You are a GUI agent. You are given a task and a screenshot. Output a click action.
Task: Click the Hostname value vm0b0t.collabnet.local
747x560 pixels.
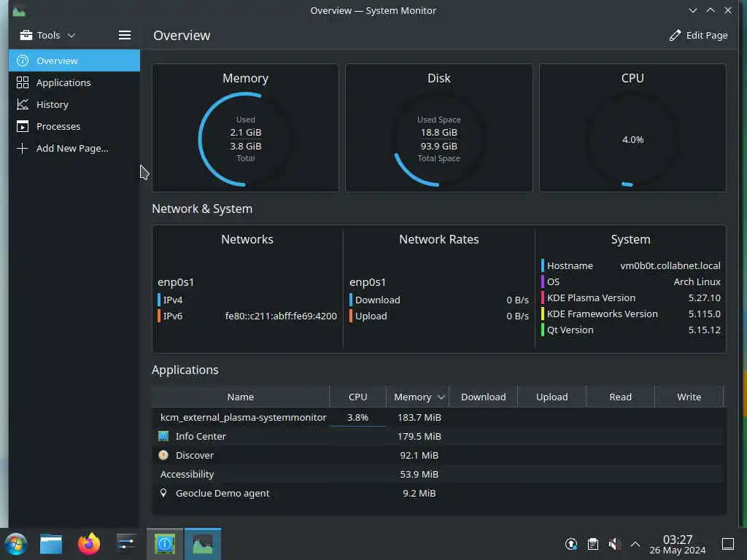pos(670,265)
